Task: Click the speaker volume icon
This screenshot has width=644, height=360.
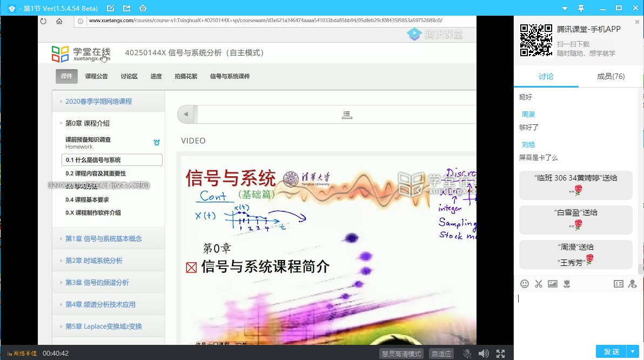Action: click(x=484, y=354)
